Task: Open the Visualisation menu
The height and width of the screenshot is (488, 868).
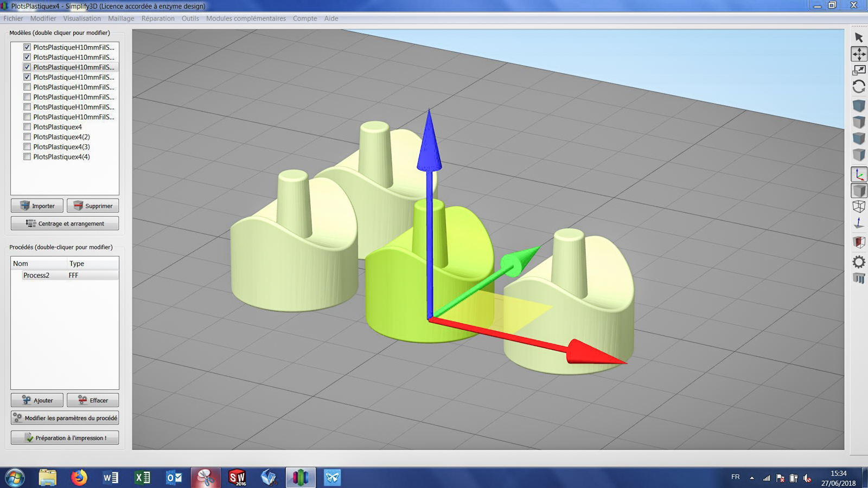Action: pos(82,18)
